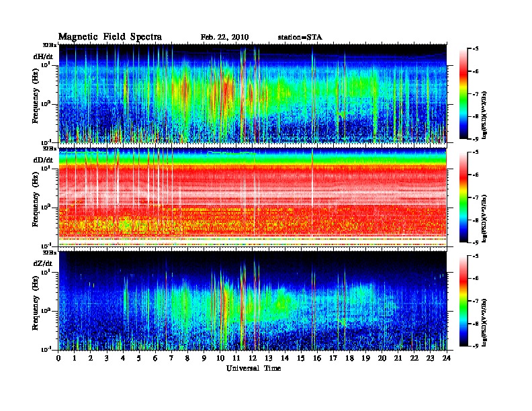This screenshot has height=411, width=532.
Task: Select the dH/dt panel label
Action: 43,56
